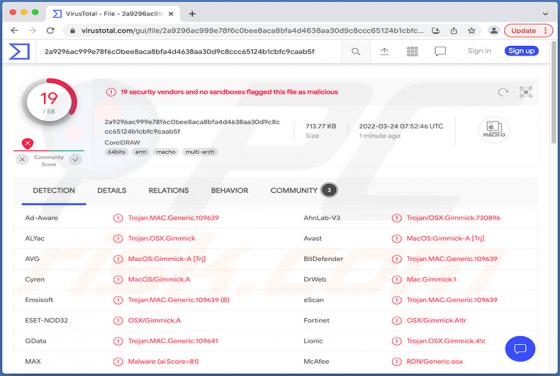Click the warning icon beside malicious summary

coord(111,92)
